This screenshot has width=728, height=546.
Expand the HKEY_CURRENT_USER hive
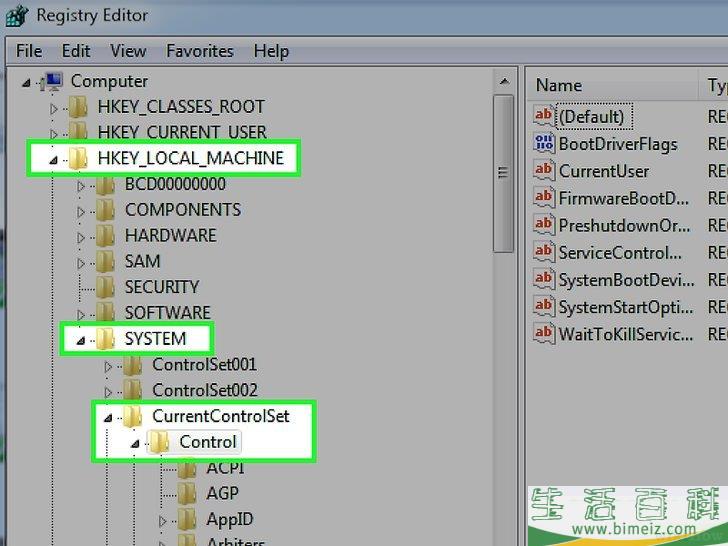coord(54,133)
